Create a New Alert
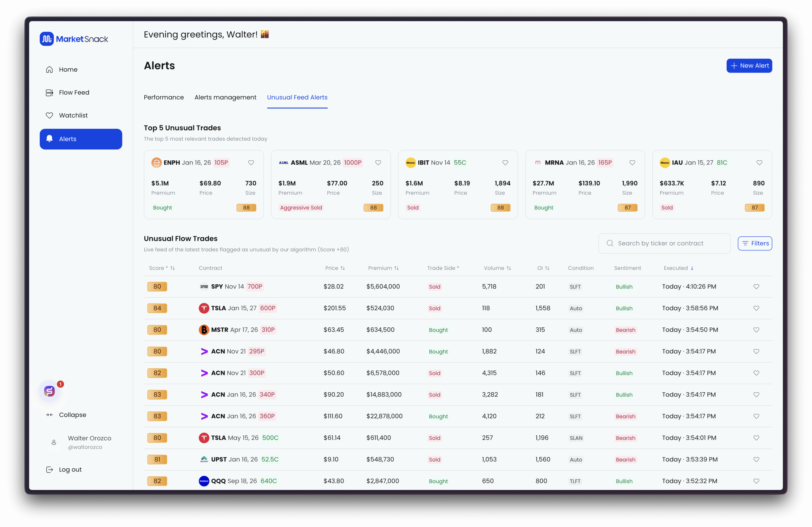The width and height of the screenshot is (812, 527). pos(749,66)
